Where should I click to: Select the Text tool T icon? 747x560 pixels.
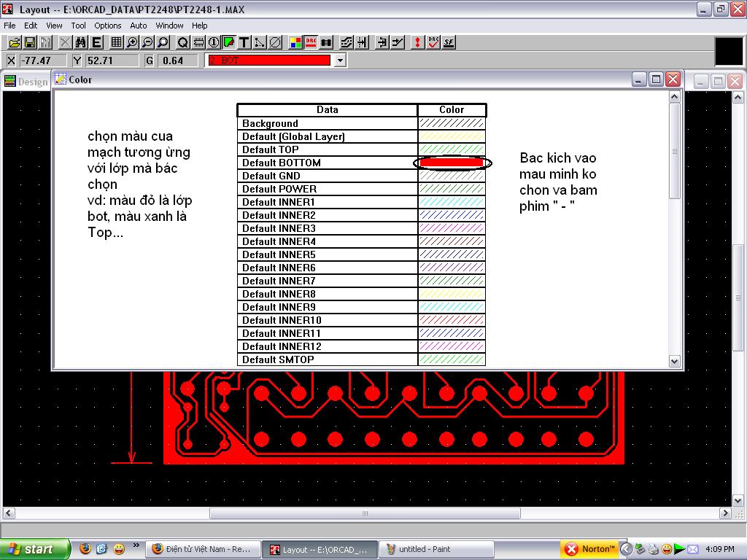pos(244,42)
